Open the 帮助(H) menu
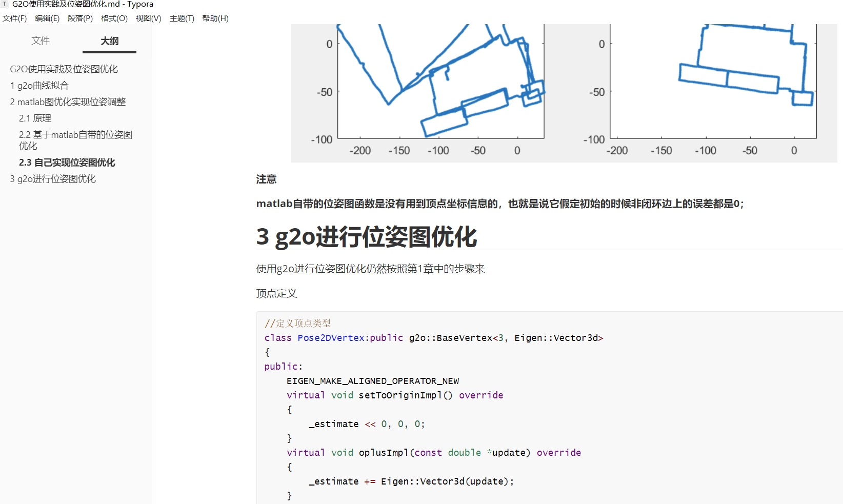This screenshot has width=843, height=504. (215, 18)
